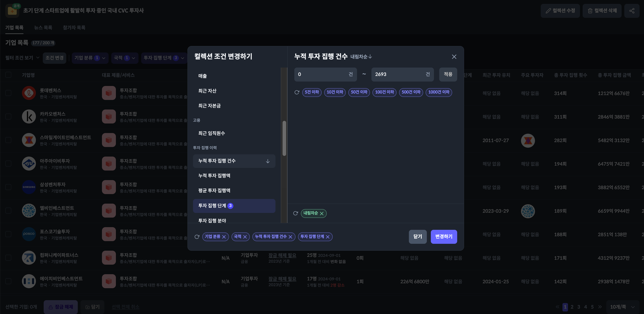Click reset icon beside quick range chips

coord(297,92)
